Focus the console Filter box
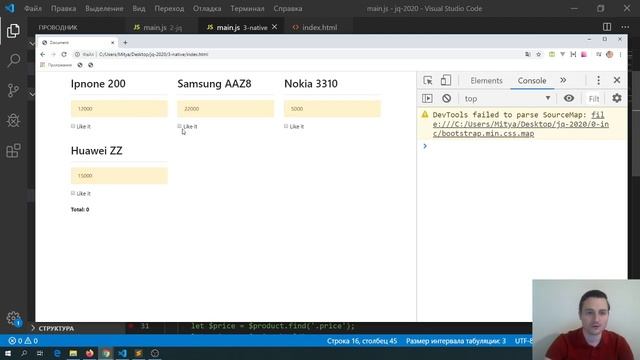The height and width of the screenshot is (360, 640). click(x=593, y=98)
